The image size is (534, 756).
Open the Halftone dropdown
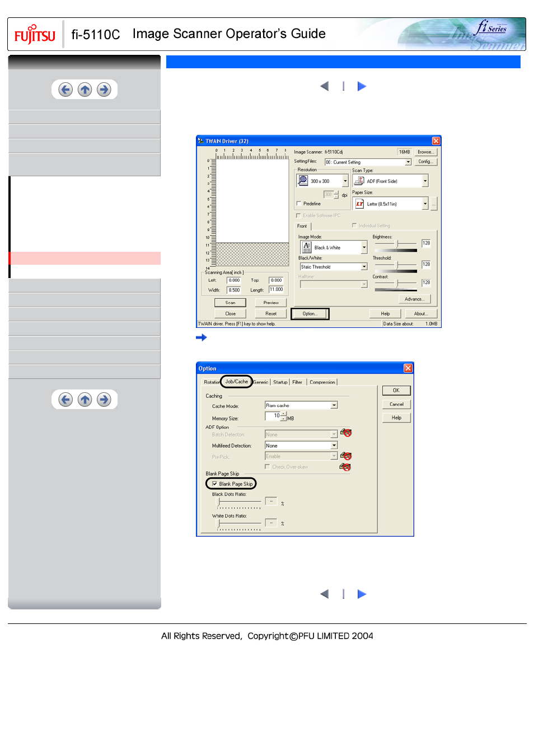[x=364, y=284]
